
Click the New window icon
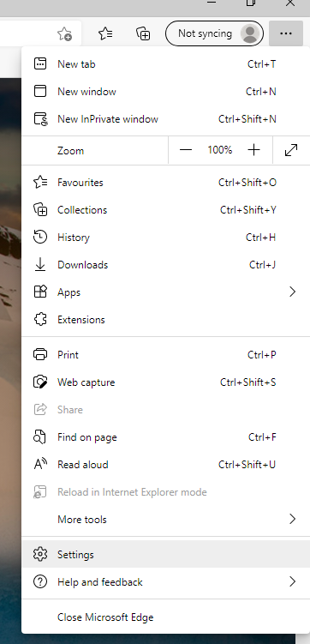click(39, 91)
